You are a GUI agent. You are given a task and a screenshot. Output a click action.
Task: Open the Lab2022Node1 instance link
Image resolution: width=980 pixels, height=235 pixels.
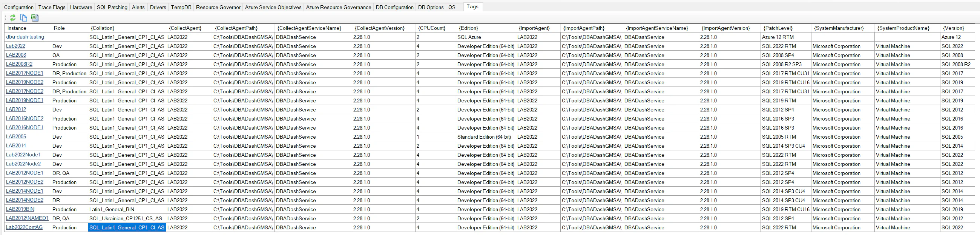[23, 155]
